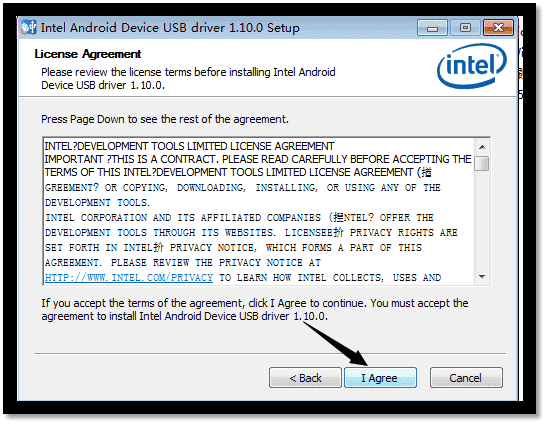Click 'Please review the license terms' subtitle
Screen dimensions: 546x424
pyautogui.click(x=188, y=78)
